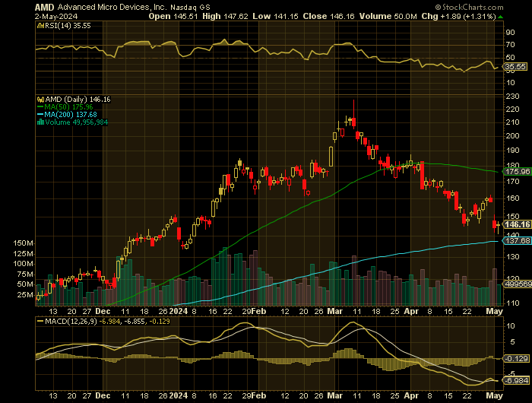Click the 75M volume axis label
The width and height of the screenshot is (532, 403).
pos(25,274)
